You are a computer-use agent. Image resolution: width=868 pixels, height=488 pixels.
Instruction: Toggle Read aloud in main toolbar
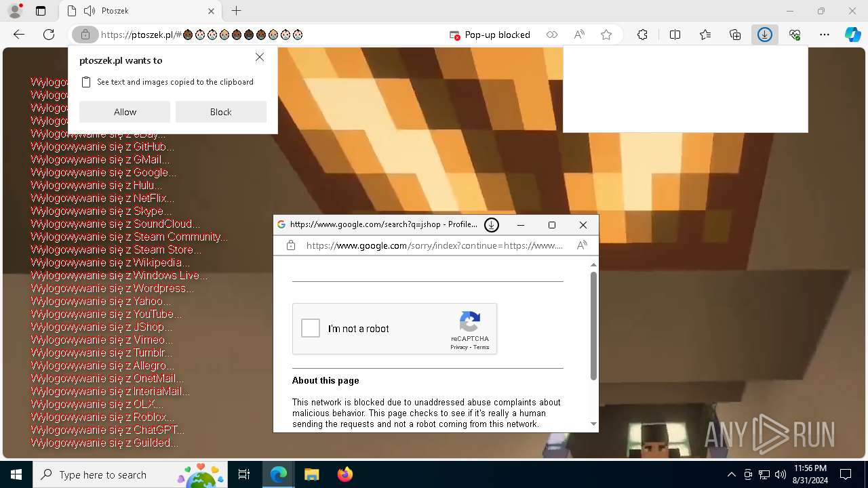(579, 35)
